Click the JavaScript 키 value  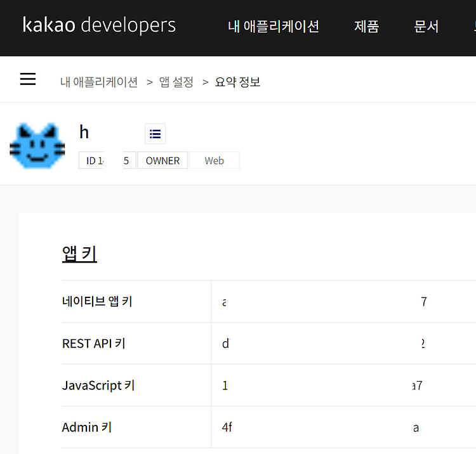tap(322, 386)
